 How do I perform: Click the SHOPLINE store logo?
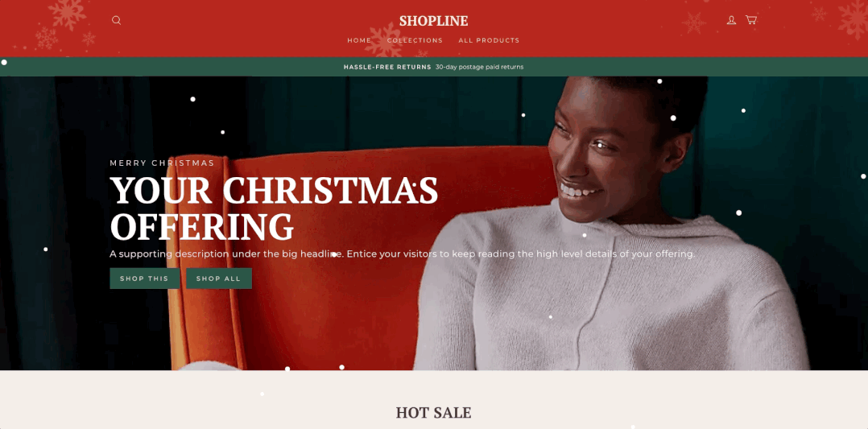coord(433,21)
